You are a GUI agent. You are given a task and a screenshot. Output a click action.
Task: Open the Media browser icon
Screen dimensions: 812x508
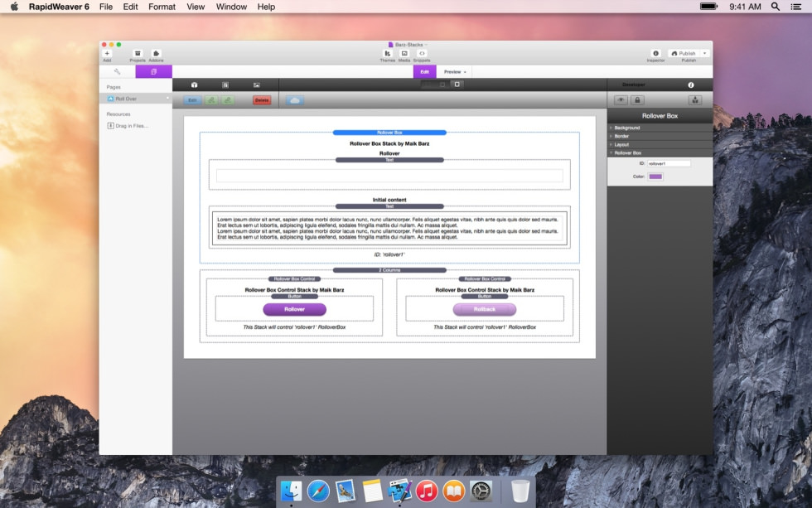(404, 54)
